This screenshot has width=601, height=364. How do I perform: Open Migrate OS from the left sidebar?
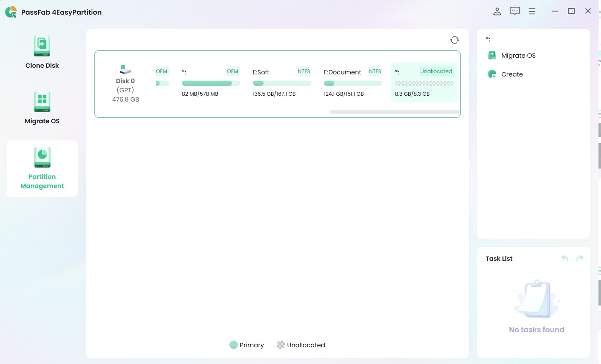[x=42, y=107]
